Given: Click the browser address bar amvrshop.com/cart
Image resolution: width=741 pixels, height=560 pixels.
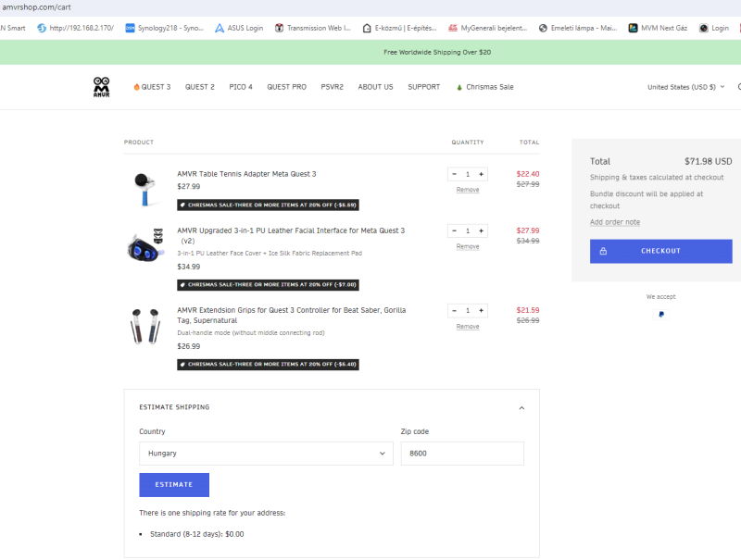Looking at the screenshot, I should (37, 7).
